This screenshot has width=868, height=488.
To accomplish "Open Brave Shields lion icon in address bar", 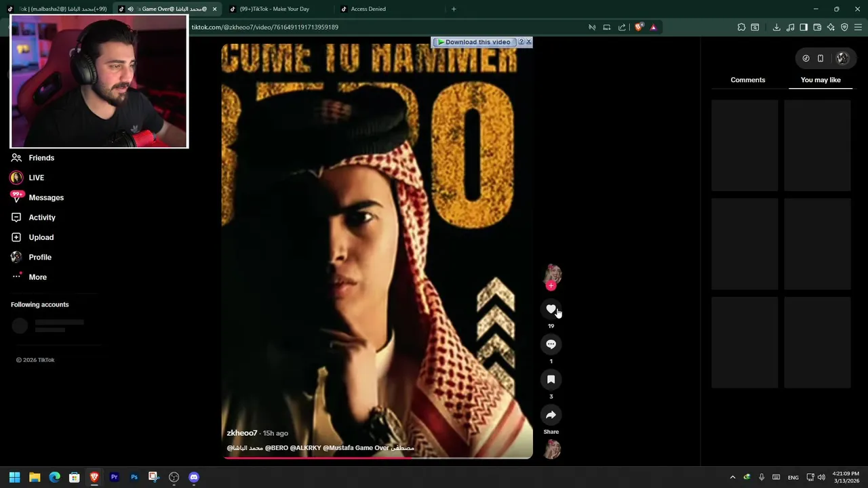I will [x=639, y=27].
